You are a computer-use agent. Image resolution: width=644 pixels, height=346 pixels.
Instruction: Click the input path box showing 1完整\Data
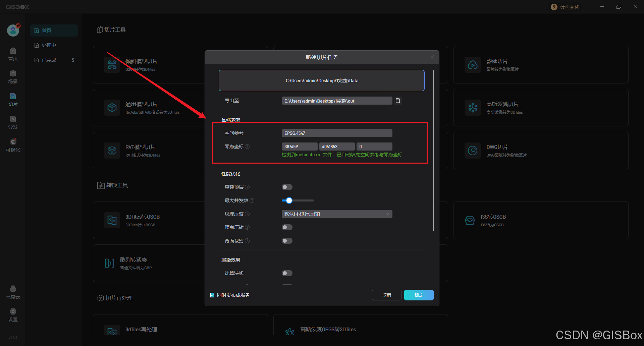click(x=322, y=80)
